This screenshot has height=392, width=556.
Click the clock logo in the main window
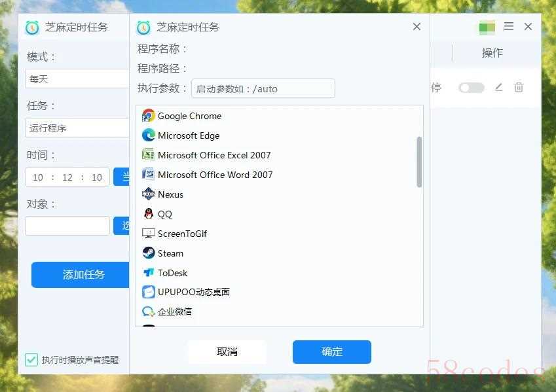(32, 27)
